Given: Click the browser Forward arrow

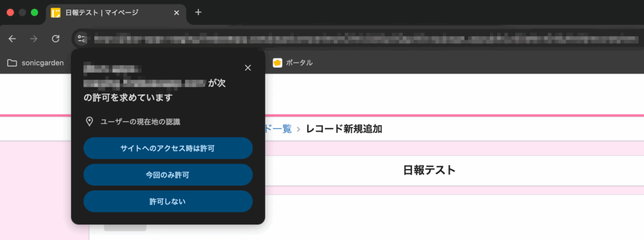Looking at the screenshot, I should pyautogui.click(x=34, y=39).
